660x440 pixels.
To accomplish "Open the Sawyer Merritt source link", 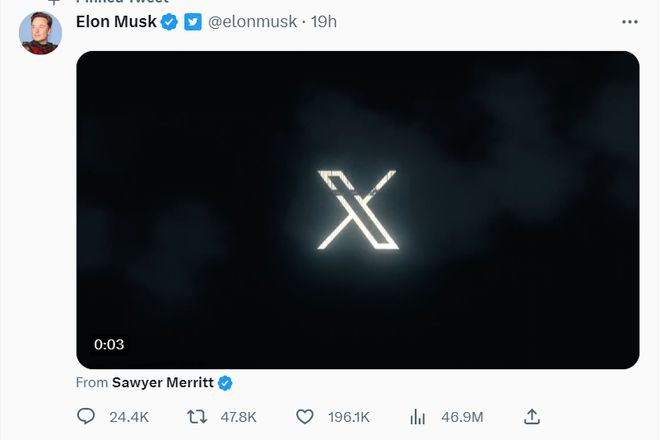I will [x=163, y=383].
